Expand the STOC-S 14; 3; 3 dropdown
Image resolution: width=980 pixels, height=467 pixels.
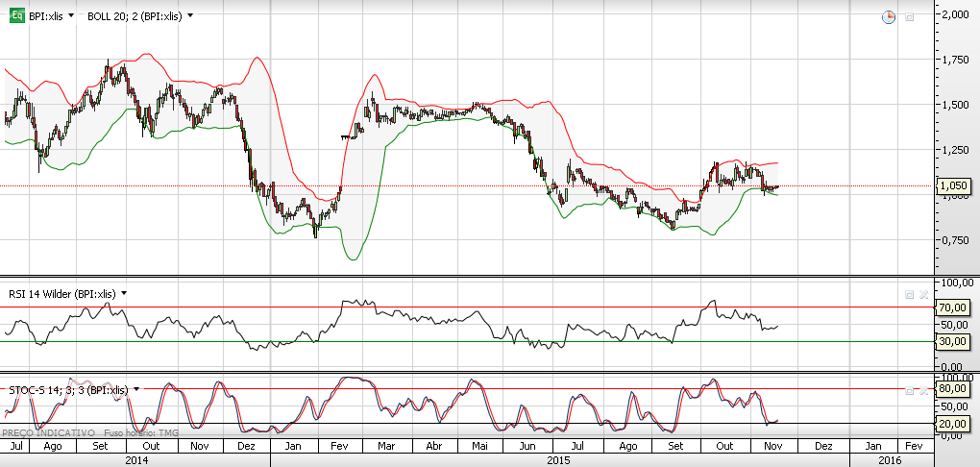coord(137,389)
